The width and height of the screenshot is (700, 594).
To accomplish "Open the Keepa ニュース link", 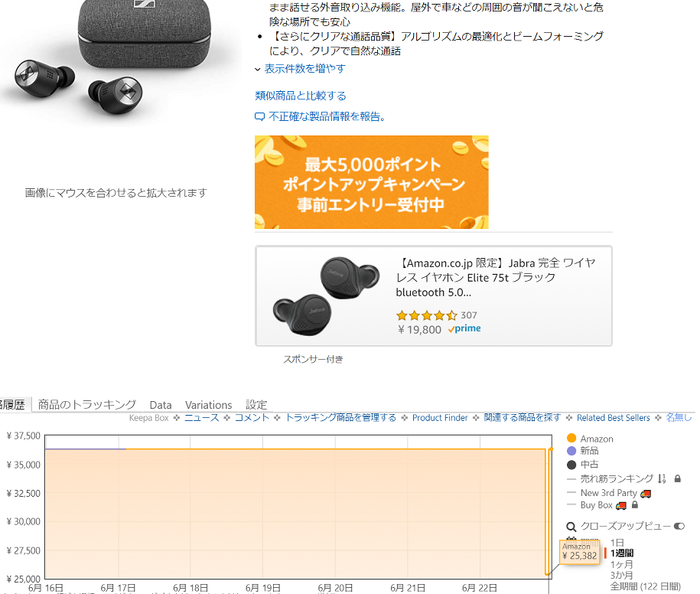I will (x=202, y=418).
